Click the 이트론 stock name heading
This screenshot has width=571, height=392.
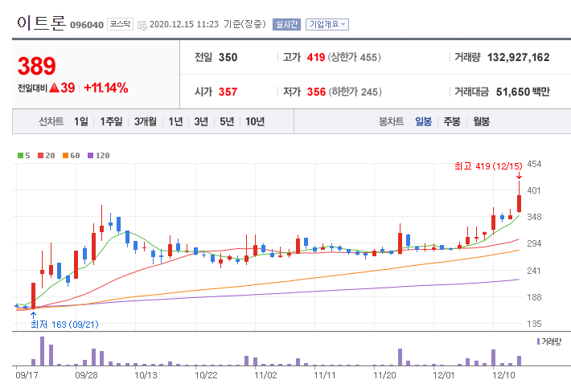click(x=41, y=23)
